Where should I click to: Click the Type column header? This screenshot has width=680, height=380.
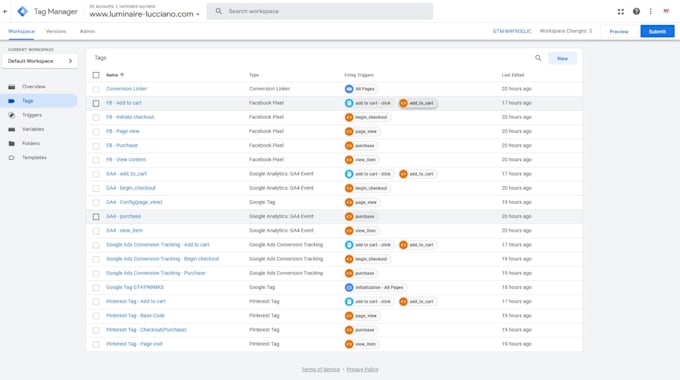coord(254,75)
